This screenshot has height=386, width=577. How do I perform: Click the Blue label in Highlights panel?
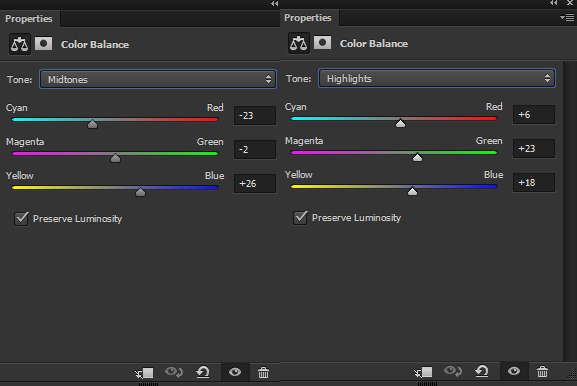tap(493, 174)
